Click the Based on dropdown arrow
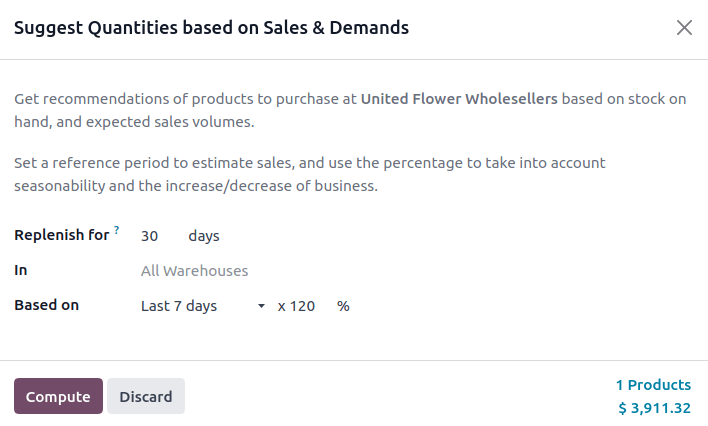708x426 pixels. click(262, 306)
